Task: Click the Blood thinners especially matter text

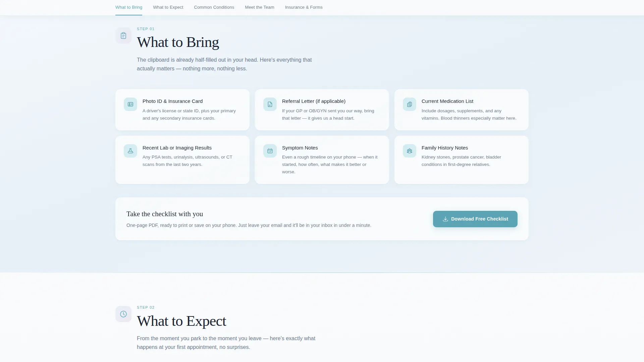Action: coord(478,118)
